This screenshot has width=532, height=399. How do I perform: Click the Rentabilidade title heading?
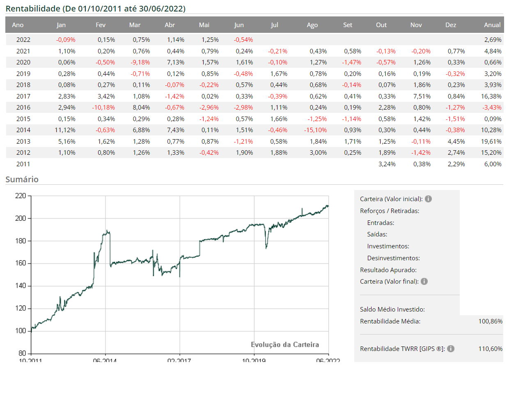[95, 9]
